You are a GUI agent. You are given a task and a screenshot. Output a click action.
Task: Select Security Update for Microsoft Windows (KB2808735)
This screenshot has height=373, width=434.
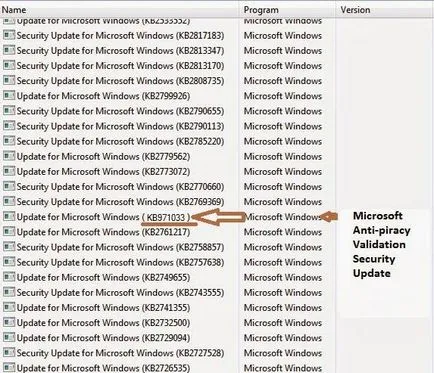click(x=120, y=81)
